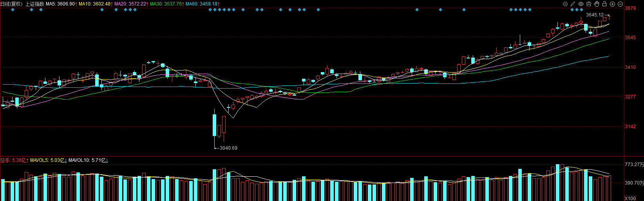The height and width of the screenshot is (201, 644).
Task: Click the 总手: 5.36亿 volume label
Action: click(x=13, y=160)
